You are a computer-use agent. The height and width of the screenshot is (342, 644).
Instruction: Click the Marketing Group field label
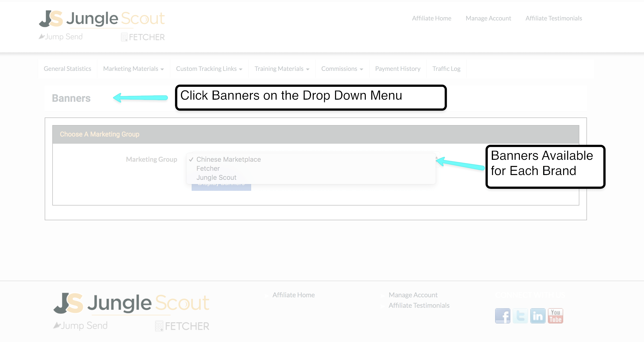151,159
